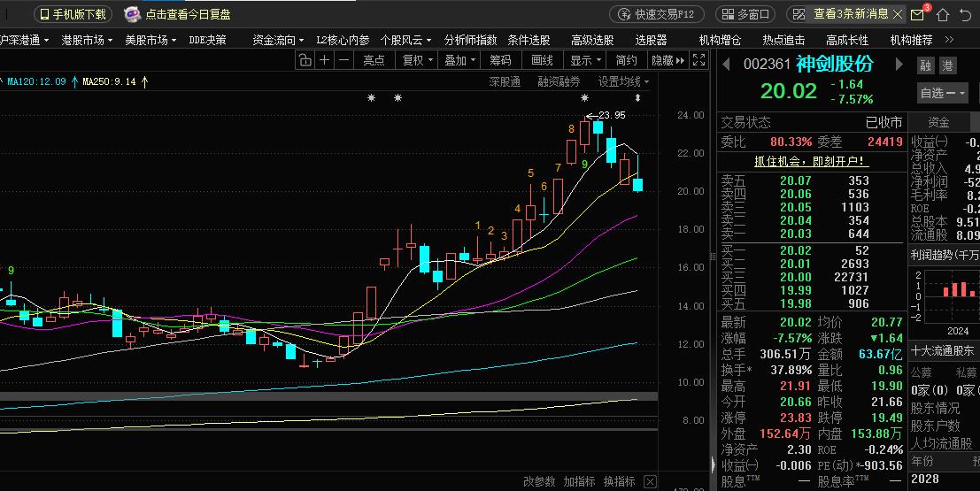Click the 港 Hong Kong badge

click(x=947, y=65)
